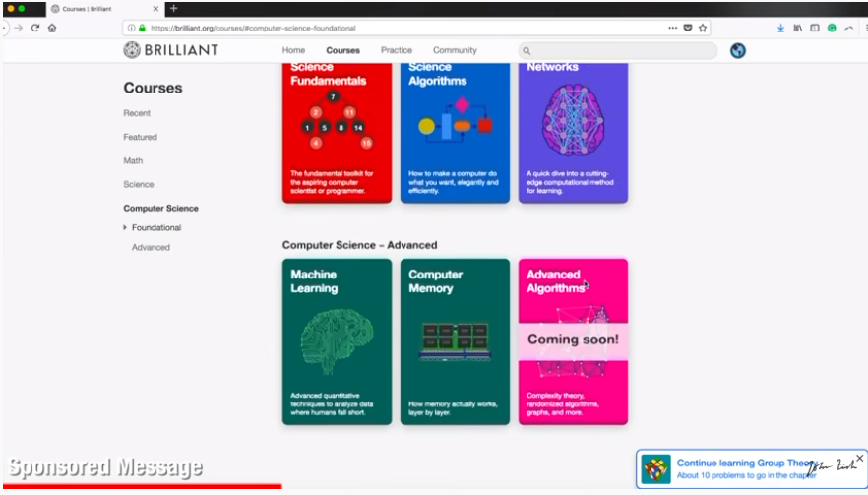Switch to the Practice tab

(x=397, y=50)
